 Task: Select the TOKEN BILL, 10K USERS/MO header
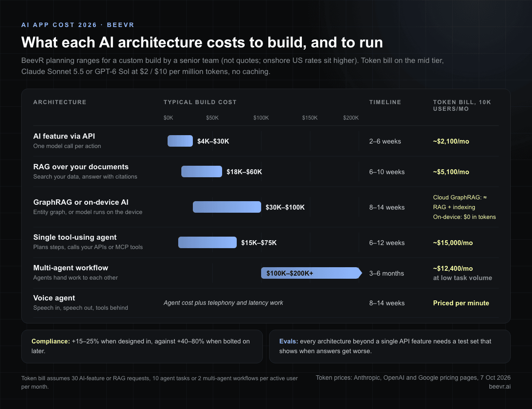coord(462,105)
